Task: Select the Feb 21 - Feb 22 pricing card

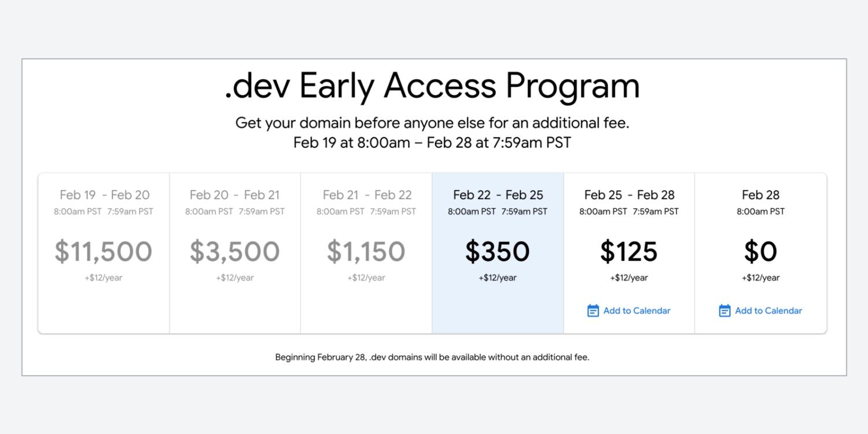Action: (366, 253)
